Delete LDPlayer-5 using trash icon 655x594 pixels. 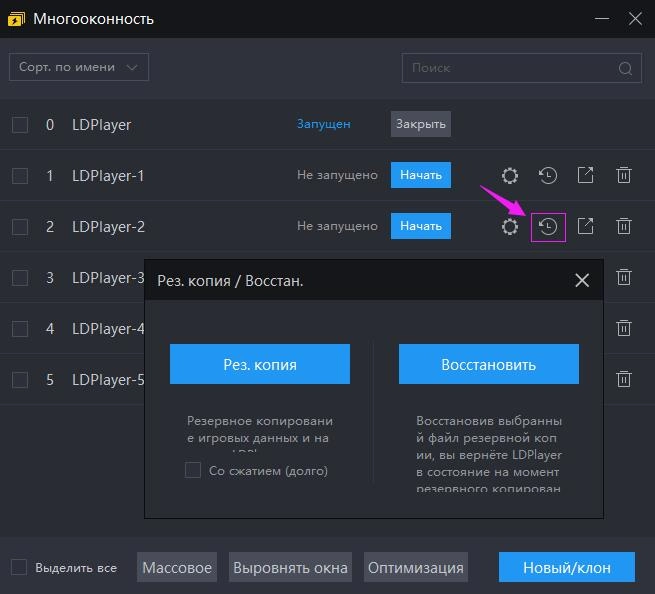[x=624, y=379]
